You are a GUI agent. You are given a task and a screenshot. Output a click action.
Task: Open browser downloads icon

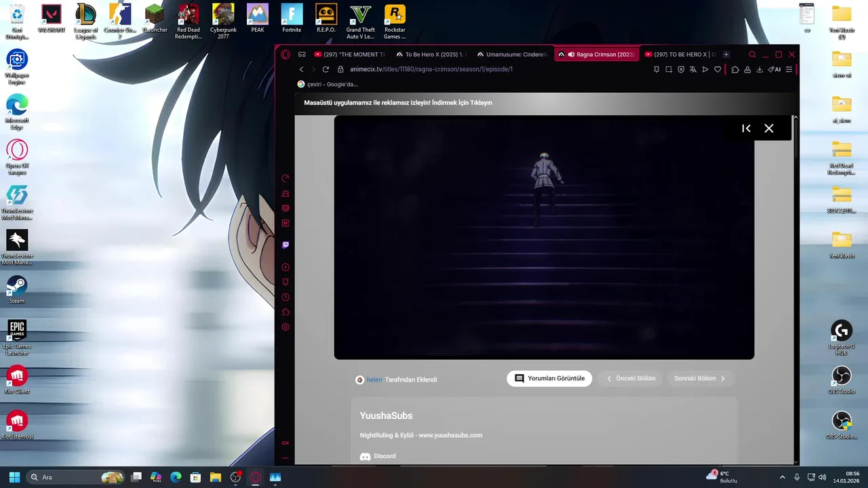click(x=759, y=69)
